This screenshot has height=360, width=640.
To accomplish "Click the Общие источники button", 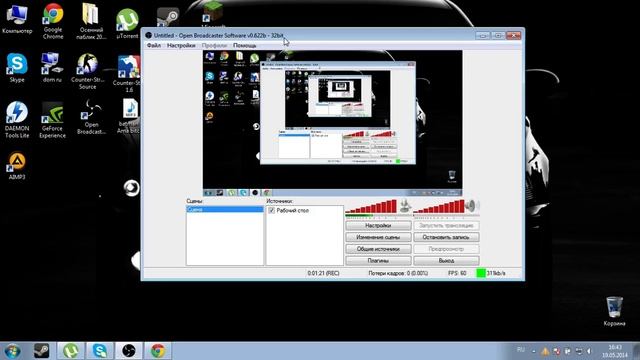I will 378,249.
